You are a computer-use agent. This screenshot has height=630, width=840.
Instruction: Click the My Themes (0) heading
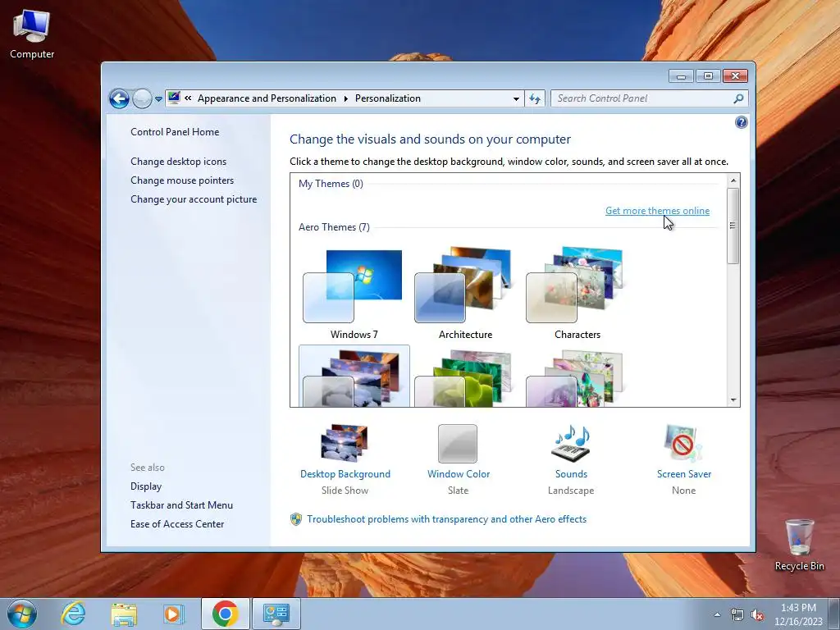[331, 184]
